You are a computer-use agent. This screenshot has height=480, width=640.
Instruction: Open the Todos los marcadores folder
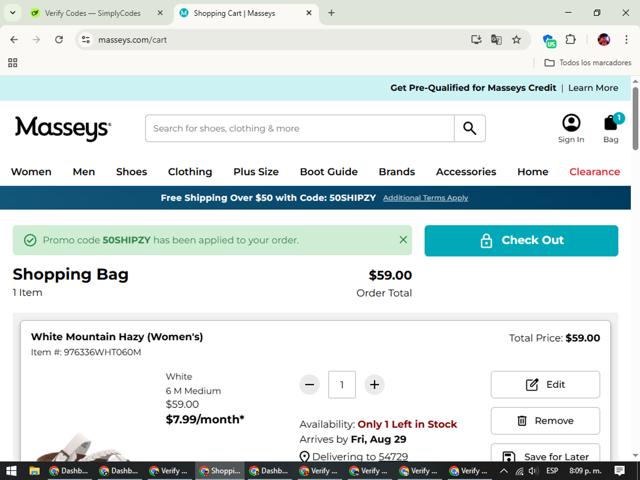(x=588, y=62)
